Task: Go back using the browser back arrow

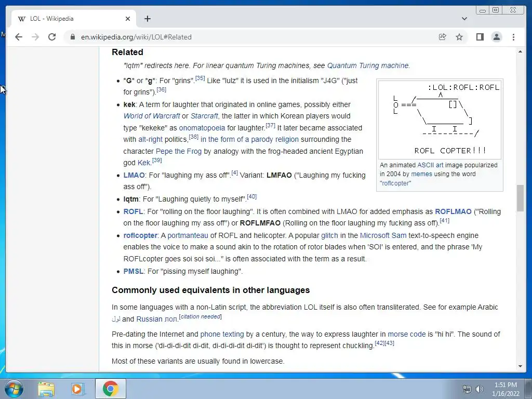Action: click(19, 37)
